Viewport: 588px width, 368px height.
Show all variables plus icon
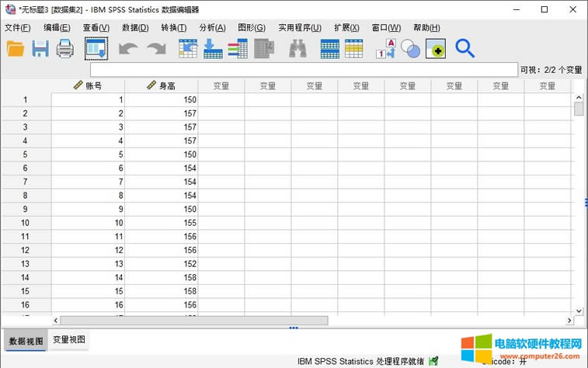pos(436,49)
